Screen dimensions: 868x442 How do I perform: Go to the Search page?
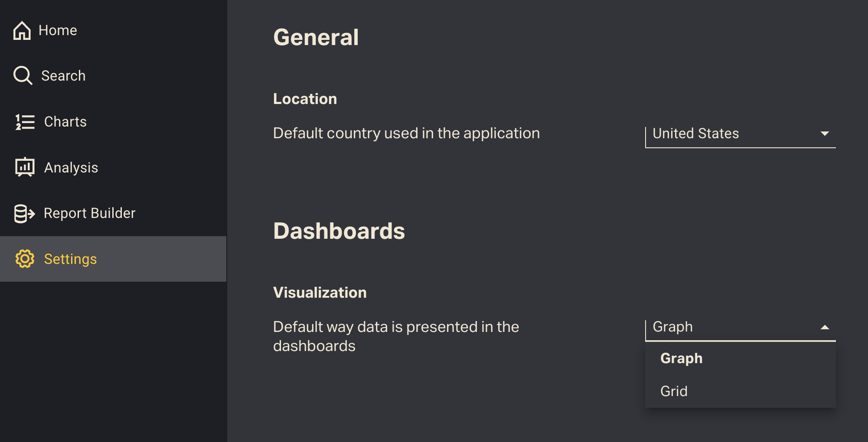point(63,76)
